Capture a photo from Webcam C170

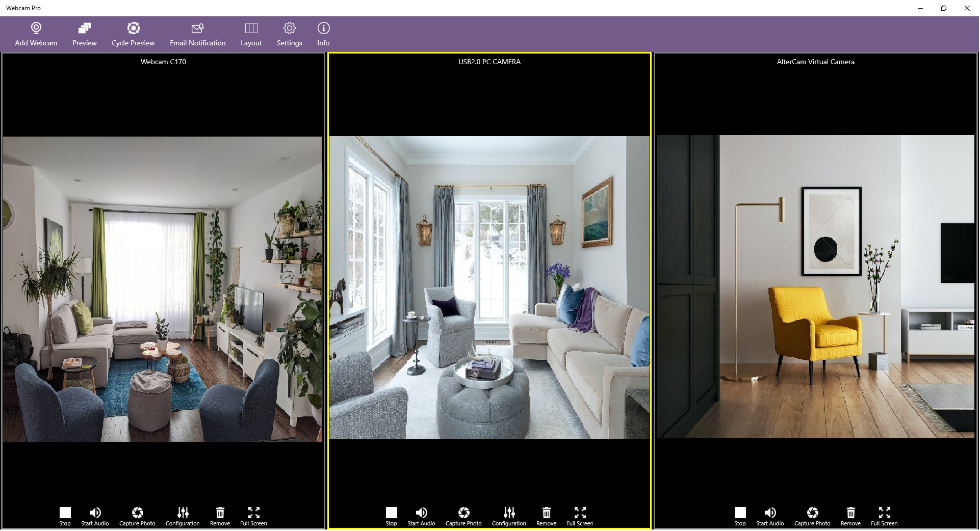[x=137, y=514]
